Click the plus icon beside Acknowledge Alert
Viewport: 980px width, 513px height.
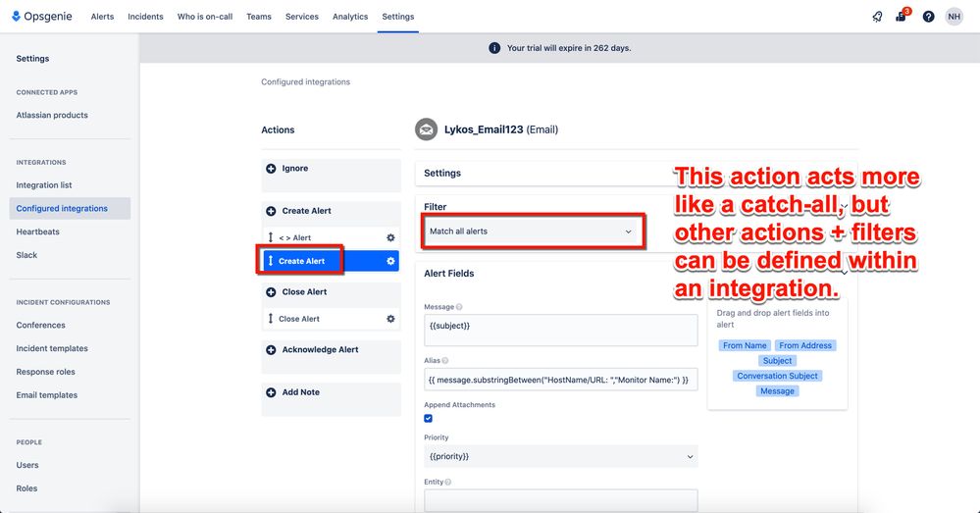tap(271, 350)
